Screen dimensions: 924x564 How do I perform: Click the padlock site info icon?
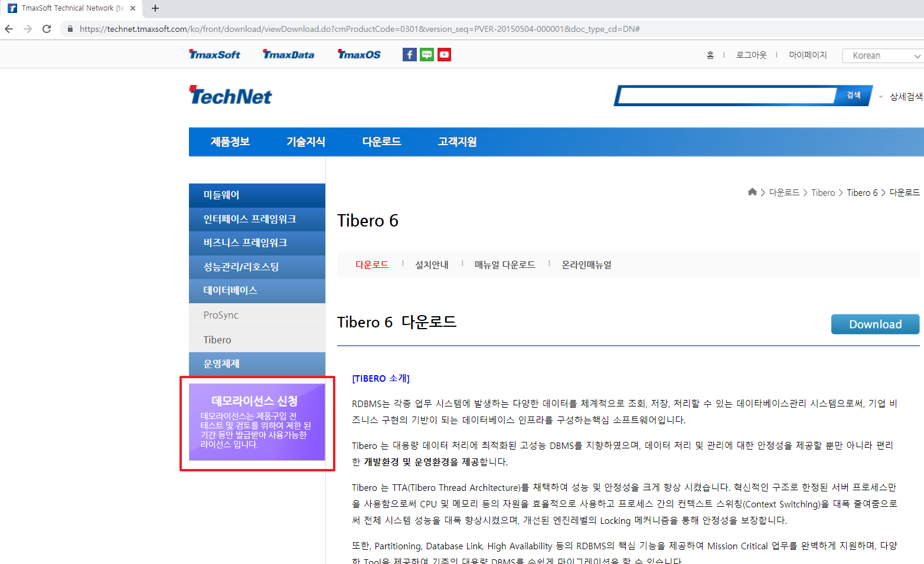coord(70,29)
